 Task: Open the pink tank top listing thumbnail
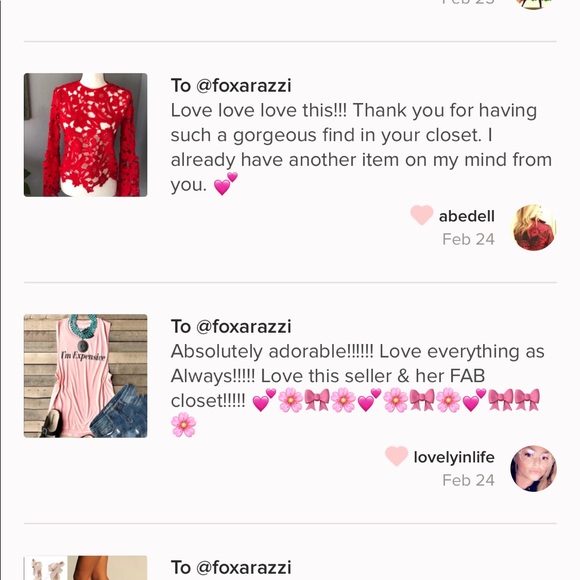point(85,376)
